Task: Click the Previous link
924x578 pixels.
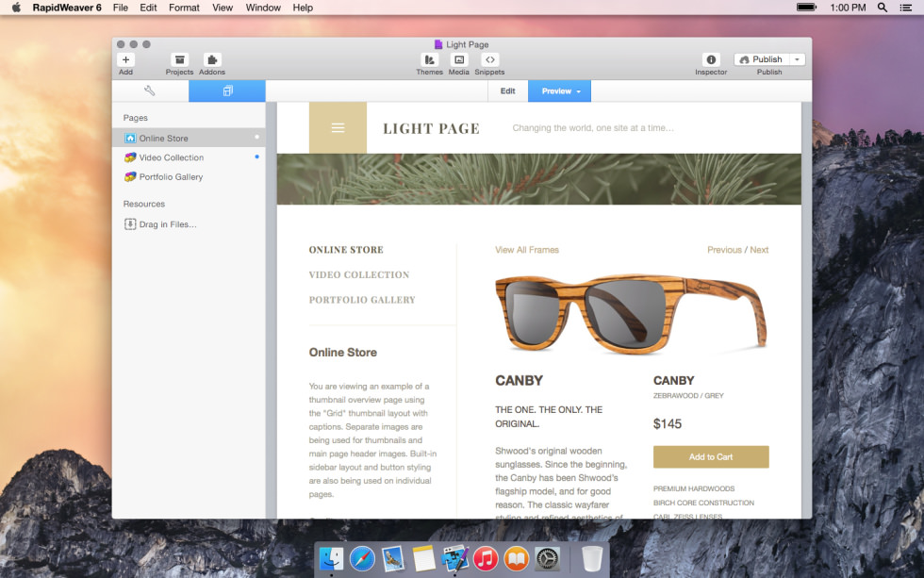Action: (724, 250)
